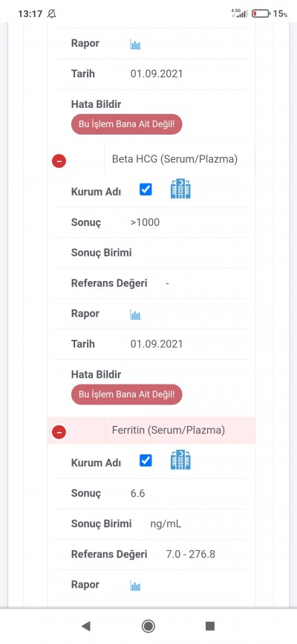Tap hospital building icon in Beta HCG row
The height and width of the screenshot is (644, 297).
[x=180, y=189]
